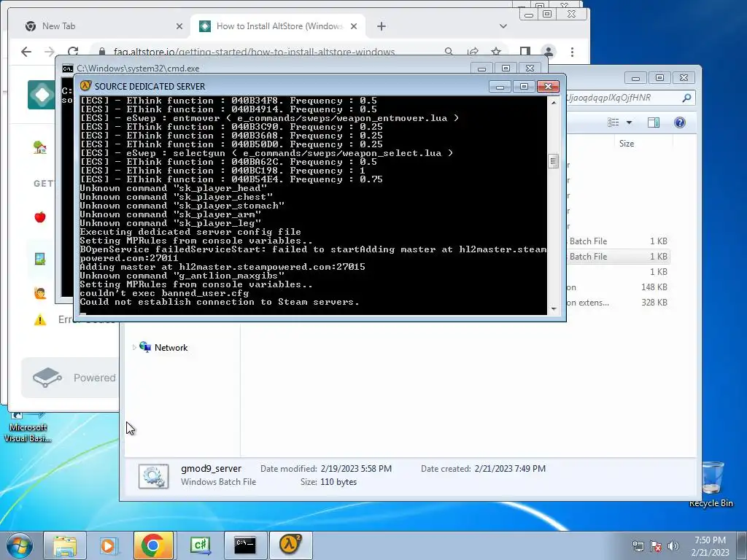This screenshot has height=560, width=747.
Task: Change view with Explorer view icon
Action: click(613, 122)
